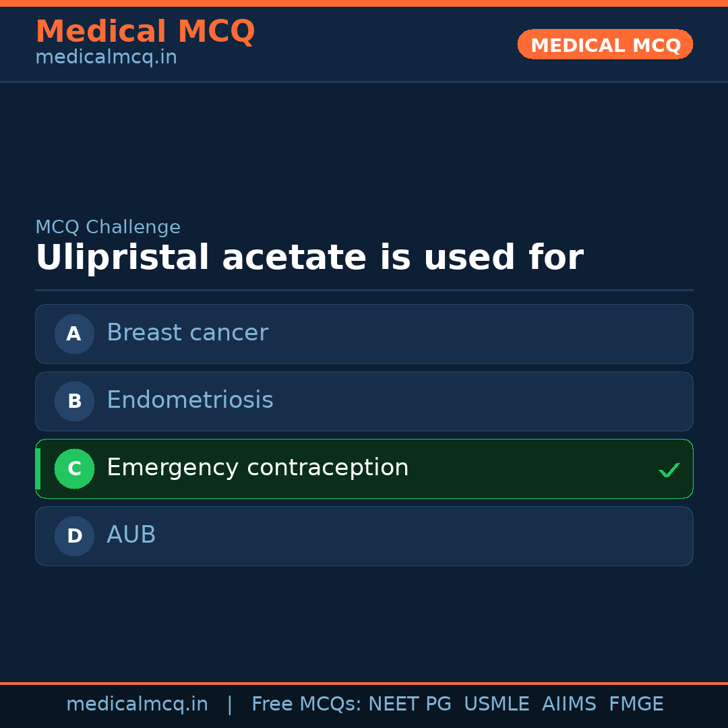Select the letter D option circle
The height and width of the screenshot is (728, 728).
tap(74, 536)
